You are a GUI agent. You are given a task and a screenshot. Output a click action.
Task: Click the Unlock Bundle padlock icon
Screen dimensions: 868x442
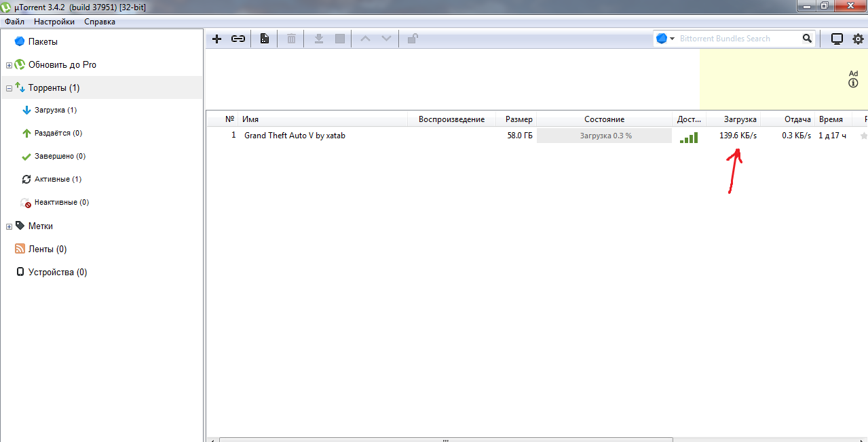(x=412, y=39)
